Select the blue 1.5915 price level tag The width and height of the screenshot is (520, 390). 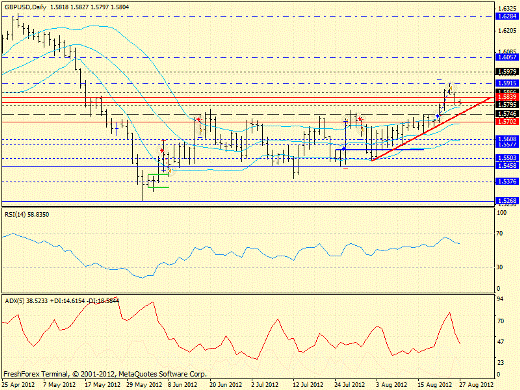click(507, 83)
